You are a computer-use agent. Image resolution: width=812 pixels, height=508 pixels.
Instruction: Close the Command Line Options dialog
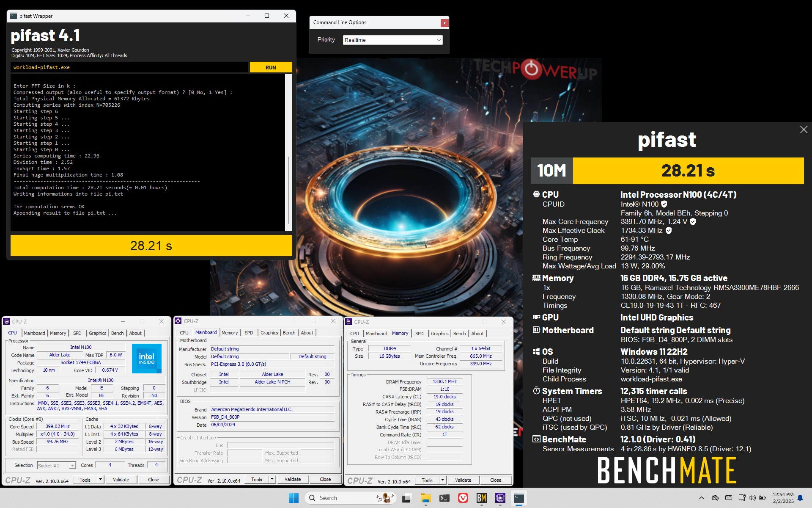444,23
